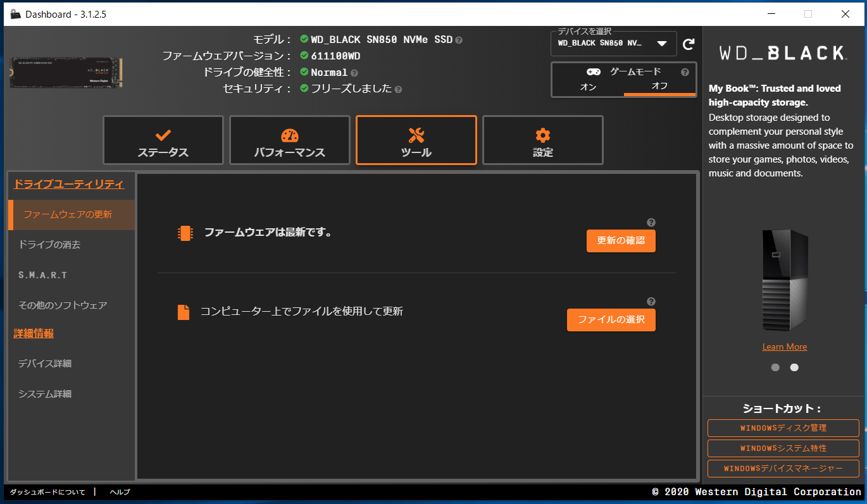Select その他のソフトウェア in sidebar
This screenshot has width=867, height=504.
72,305
